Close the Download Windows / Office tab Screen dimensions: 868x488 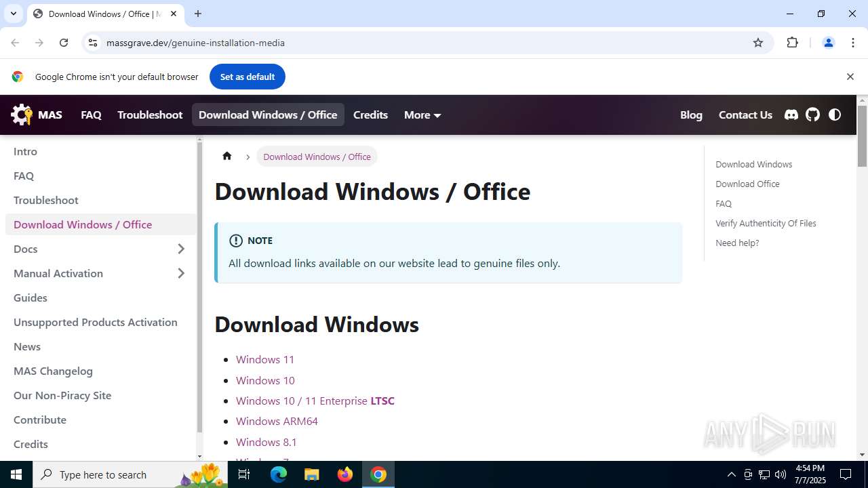pyautogui.click(x=174, y=14)
